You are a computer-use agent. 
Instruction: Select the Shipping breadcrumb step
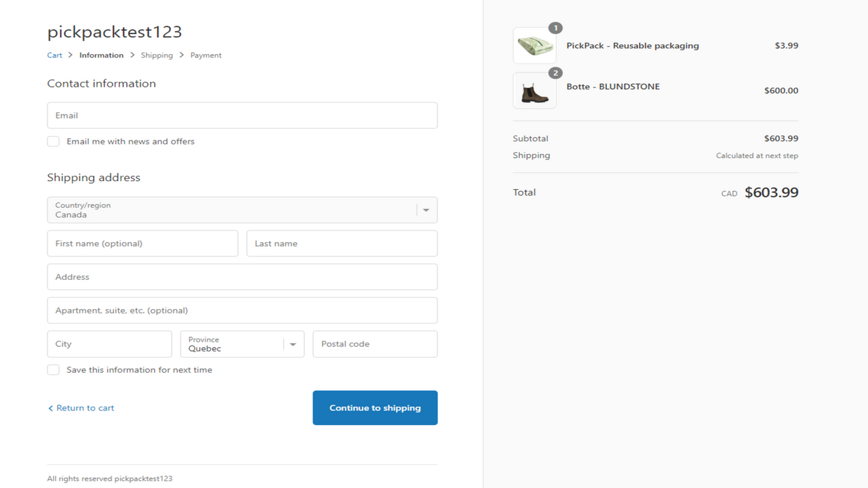(x=157, y=55)
